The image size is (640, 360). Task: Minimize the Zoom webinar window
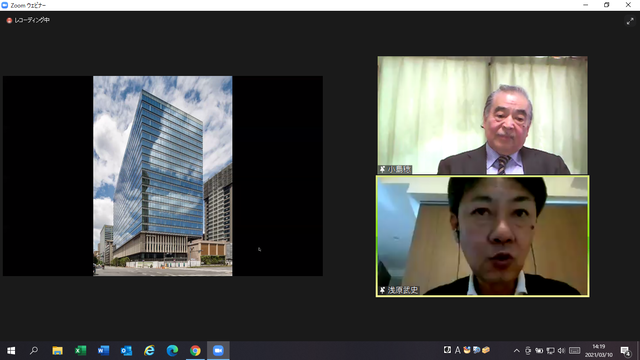[x=586, y=5]
